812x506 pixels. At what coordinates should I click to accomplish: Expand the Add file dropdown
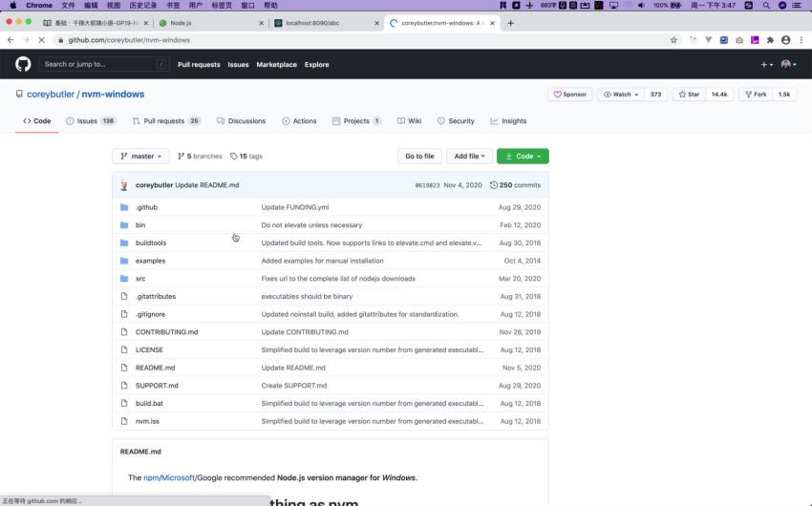(469, 157)
